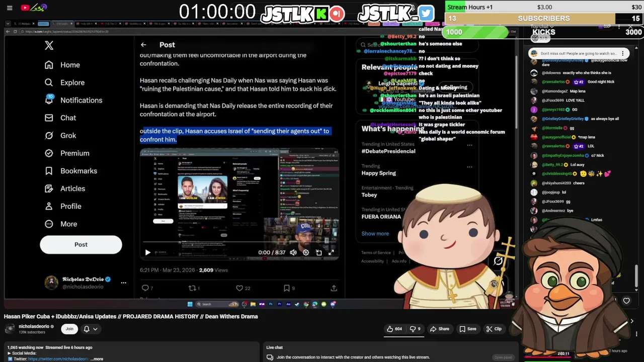
Task: Click the Open panel button
Action: click(x=503, y=357)
